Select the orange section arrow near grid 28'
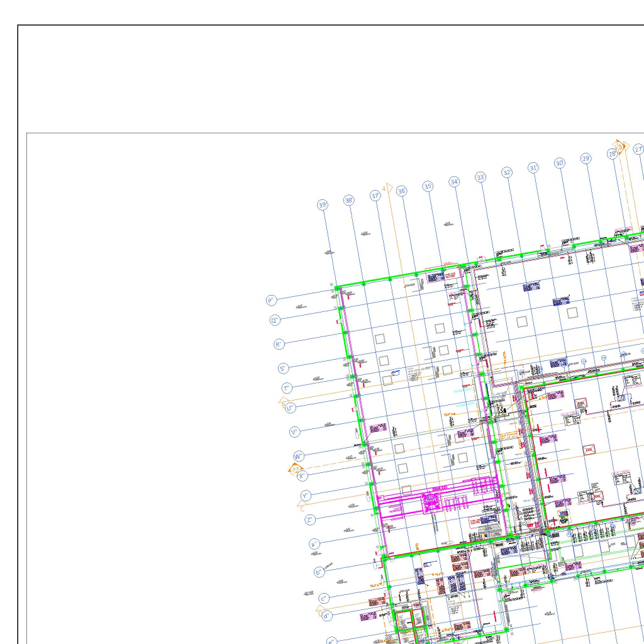The height and width of the screenshot is (644, 644). coord(621,147)
